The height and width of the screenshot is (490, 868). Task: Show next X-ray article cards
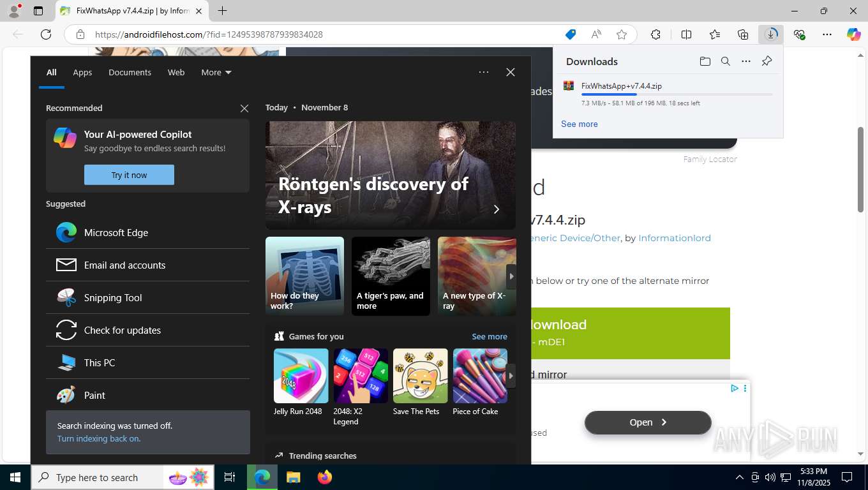(511, 276)
